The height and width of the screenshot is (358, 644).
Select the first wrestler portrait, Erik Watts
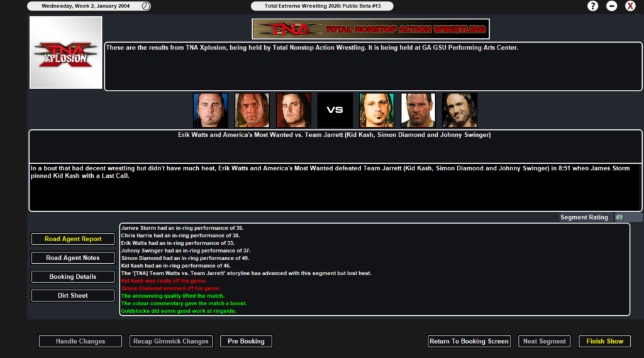point(211,110)
